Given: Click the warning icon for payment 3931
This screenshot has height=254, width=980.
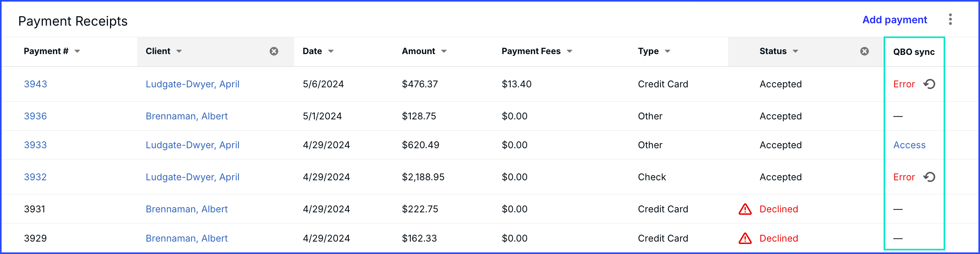Looking at the screenshot, I should click(745, 209).
